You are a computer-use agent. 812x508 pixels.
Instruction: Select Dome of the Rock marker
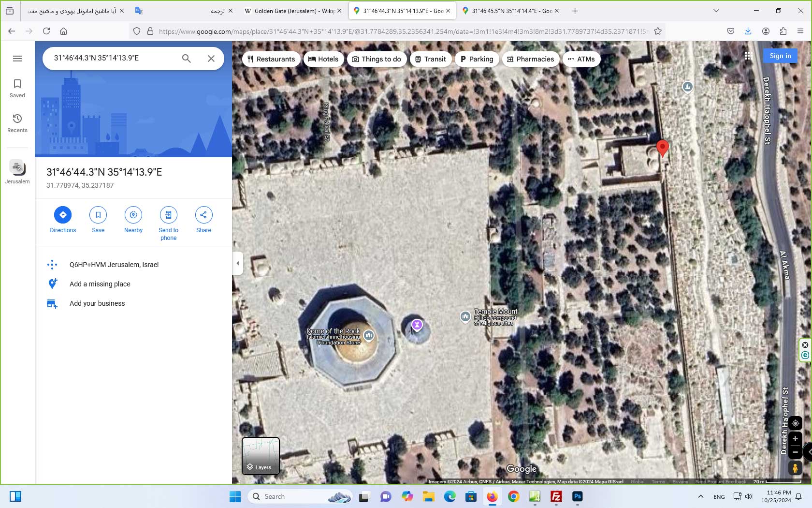[369, 335]
